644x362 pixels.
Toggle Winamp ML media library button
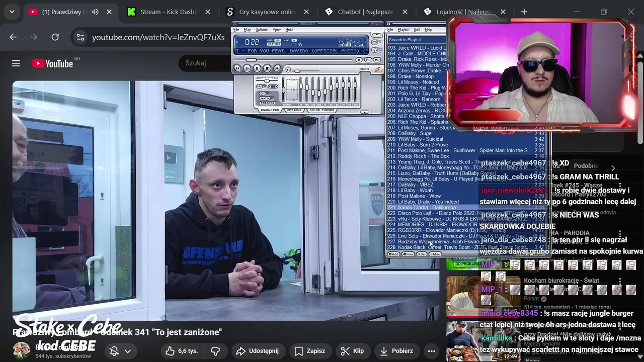tap(377, 60)
